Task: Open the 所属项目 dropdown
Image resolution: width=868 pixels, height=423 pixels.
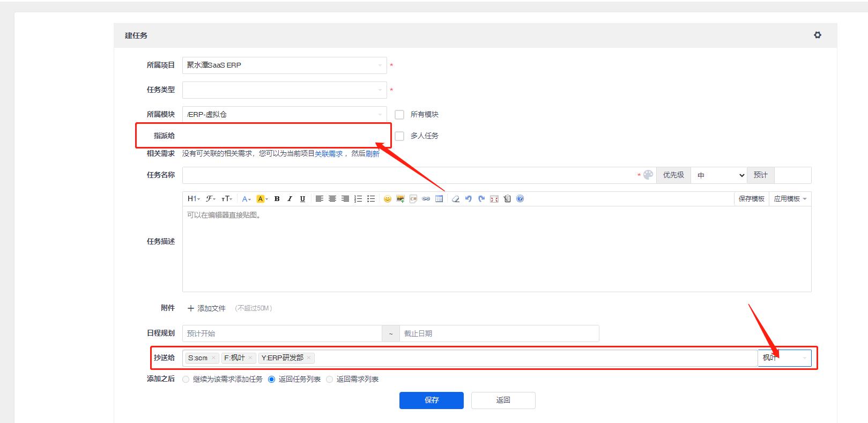Action: (285, 65)
